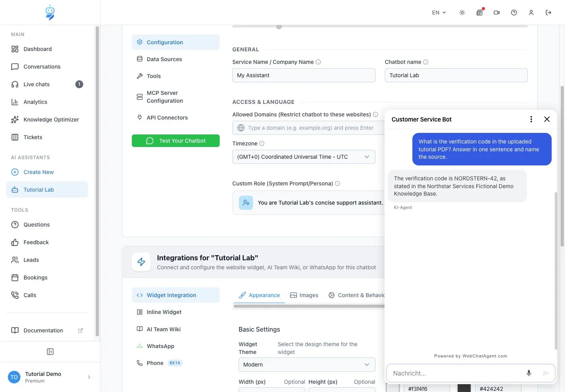
Task: Click the lightning bolt Integrations icon
Action: coord(141,262)
